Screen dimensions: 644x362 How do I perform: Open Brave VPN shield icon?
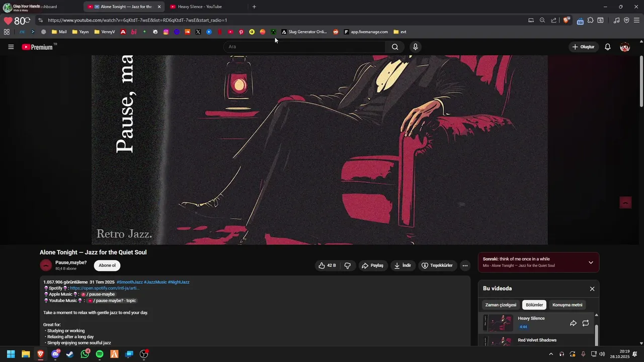click(x=626, y=20)
